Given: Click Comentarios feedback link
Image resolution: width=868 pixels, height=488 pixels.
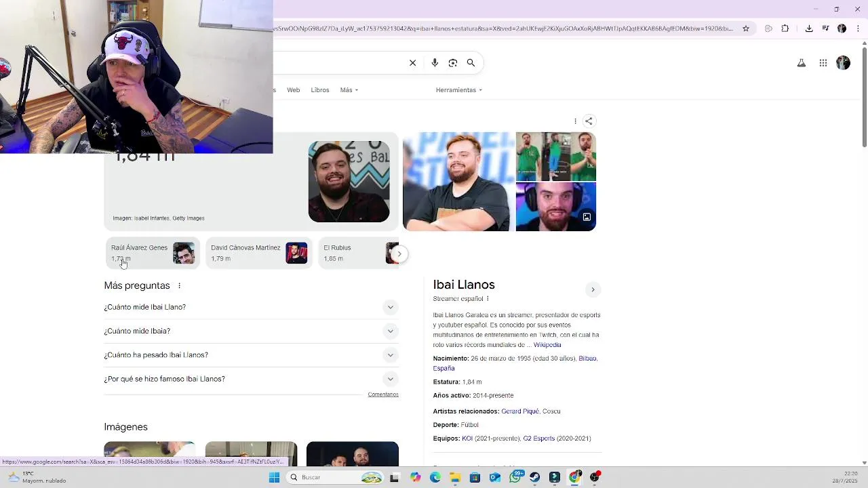Looking at the screenshot, I should (x=383, y=394).
